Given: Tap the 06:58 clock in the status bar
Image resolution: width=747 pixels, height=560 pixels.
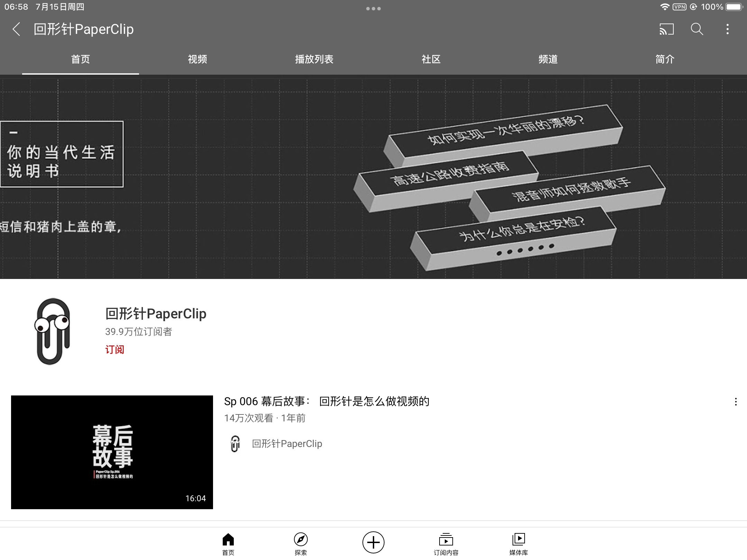Looking at the screenshot, I should click(16, 7).
